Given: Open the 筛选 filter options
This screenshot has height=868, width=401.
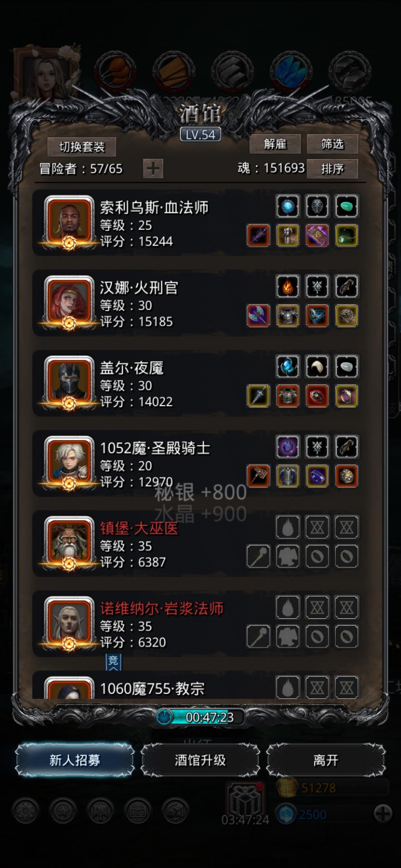Looking at the screenshot, I should [x=332, y=144].
